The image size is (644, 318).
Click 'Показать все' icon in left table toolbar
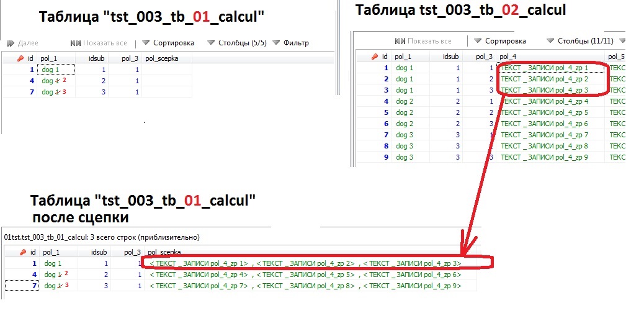(x=76, y=43)
